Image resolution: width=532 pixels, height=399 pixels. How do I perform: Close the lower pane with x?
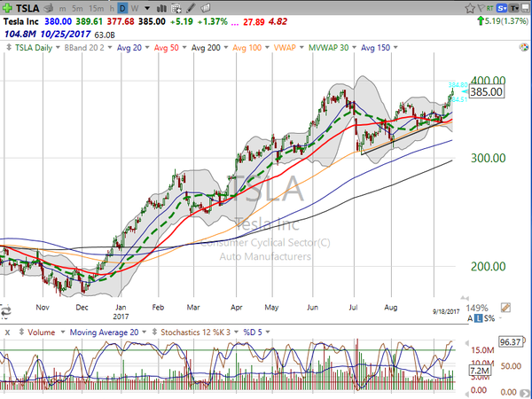[x=7, y=332]
